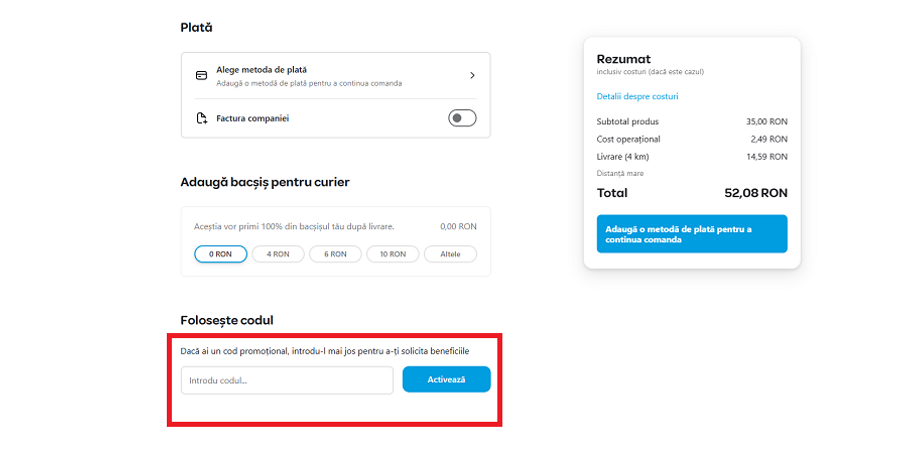
Task: Click the 0,00 RON tip amount
Action: (x=458, y=226)
